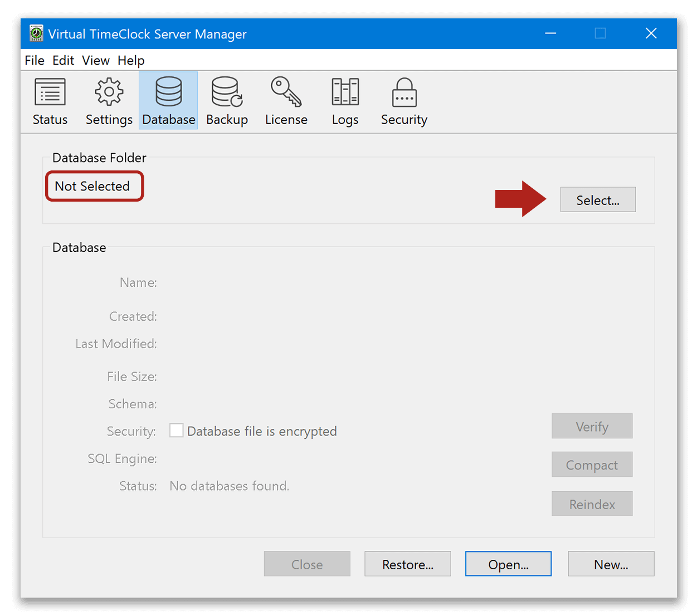Viewport: 697px width, 616px height.
Task: Click the Compact button
Action: (x=592, y=465)
